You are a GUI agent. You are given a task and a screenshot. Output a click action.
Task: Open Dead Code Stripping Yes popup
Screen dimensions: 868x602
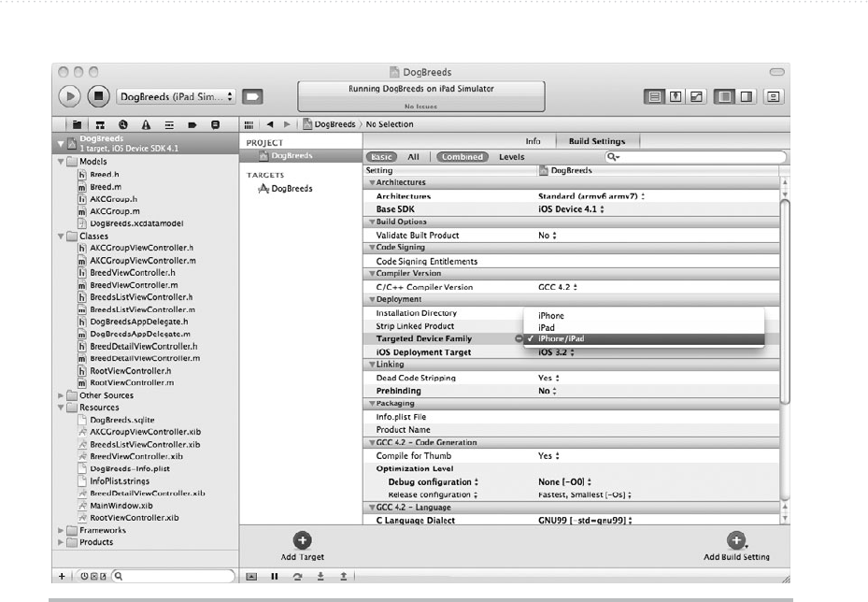pyautogui.click(x=549, y=379)
